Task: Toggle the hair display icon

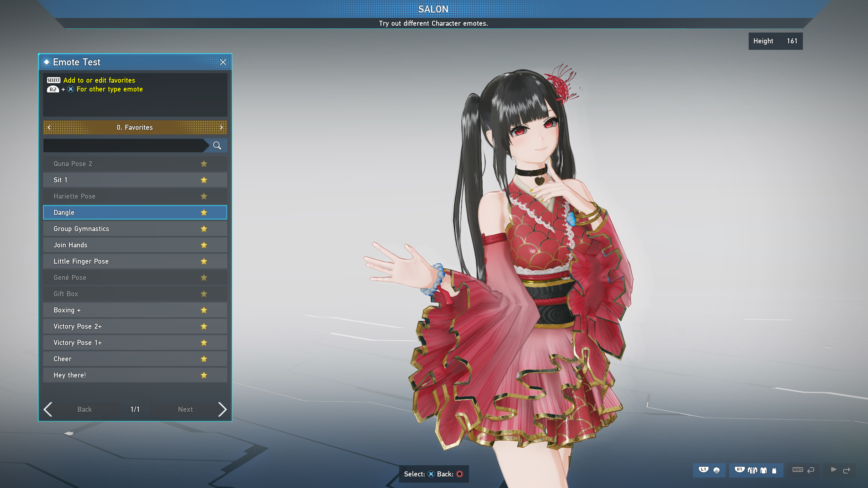Action: click(716, 470)
